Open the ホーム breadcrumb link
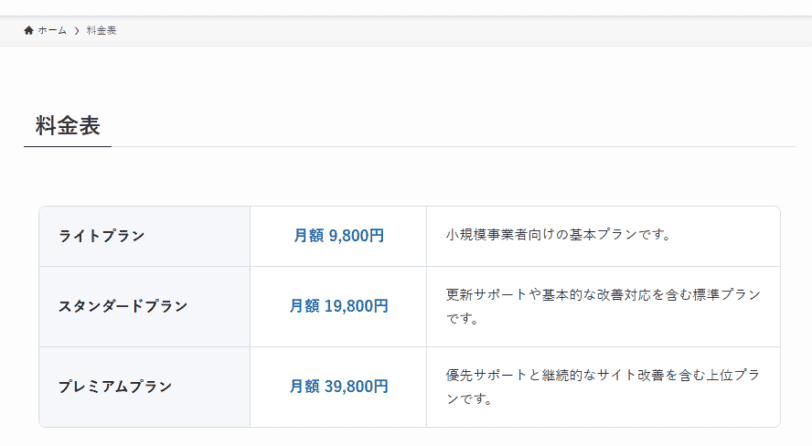The image size is (812, 446). click(52, 30)
